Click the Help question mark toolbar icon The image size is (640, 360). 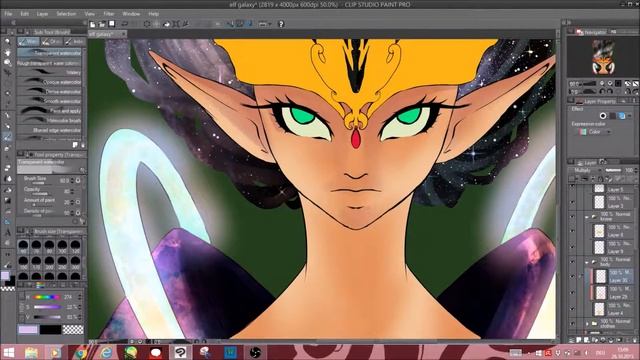(x=281, y=24)
